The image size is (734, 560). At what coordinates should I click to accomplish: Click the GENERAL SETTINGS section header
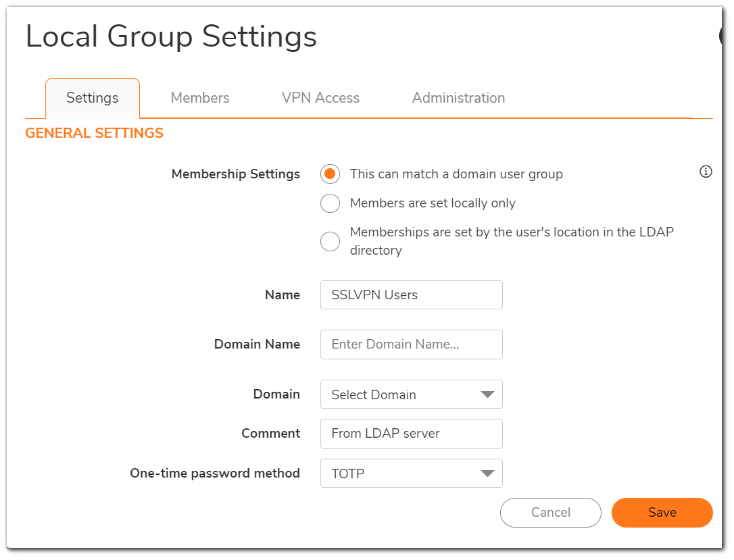(94, 133)
